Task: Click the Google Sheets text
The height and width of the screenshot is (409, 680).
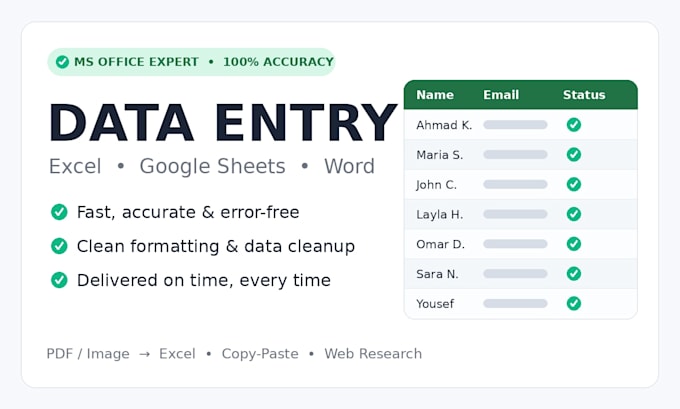Action: point(212,167)
